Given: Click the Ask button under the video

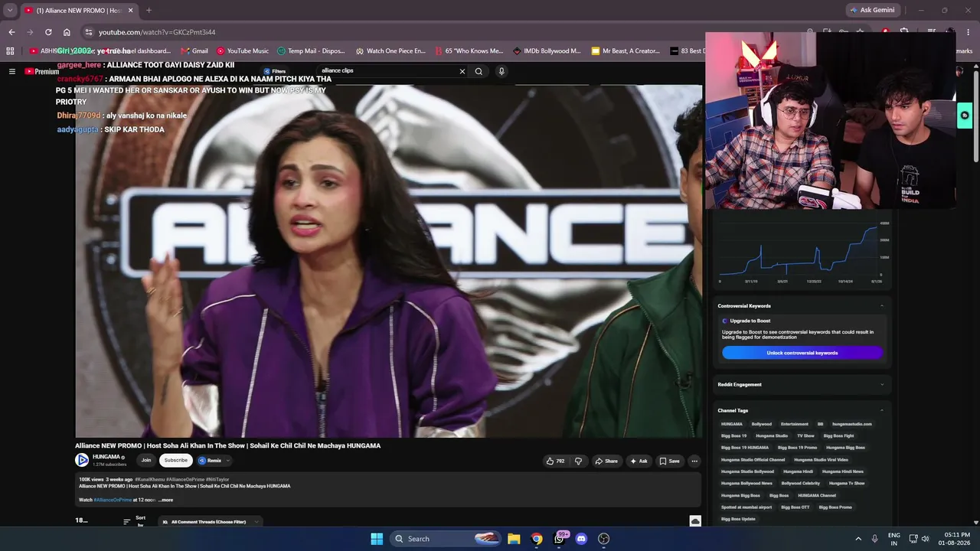Looking at the screenshot, I should tap(639, 461).
